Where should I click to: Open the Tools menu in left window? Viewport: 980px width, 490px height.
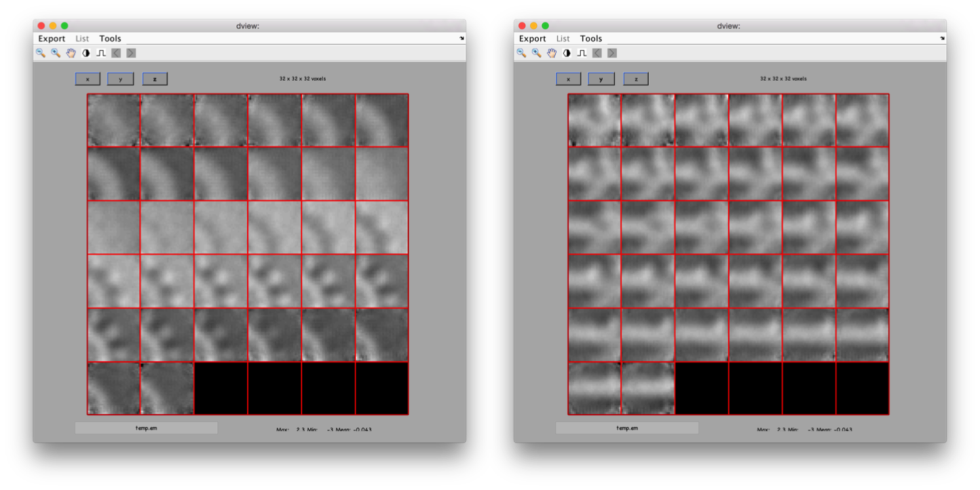[x=110, y=39]
